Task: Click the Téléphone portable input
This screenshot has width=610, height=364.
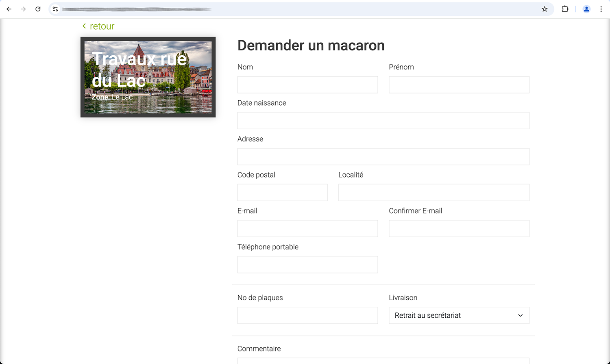Action: 307,264
